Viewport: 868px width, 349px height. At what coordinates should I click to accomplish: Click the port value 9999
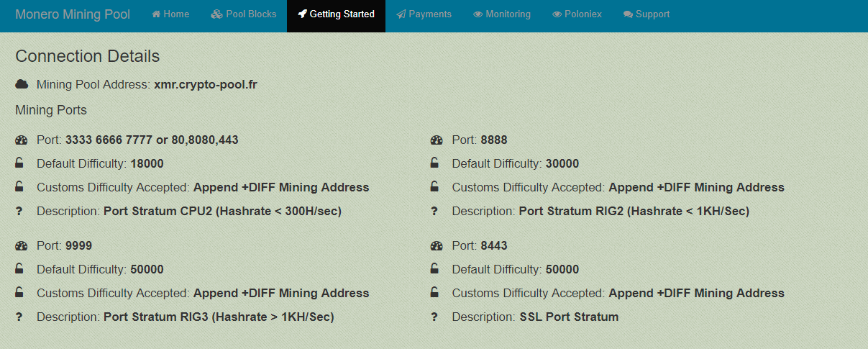click(x=79, y=245)
